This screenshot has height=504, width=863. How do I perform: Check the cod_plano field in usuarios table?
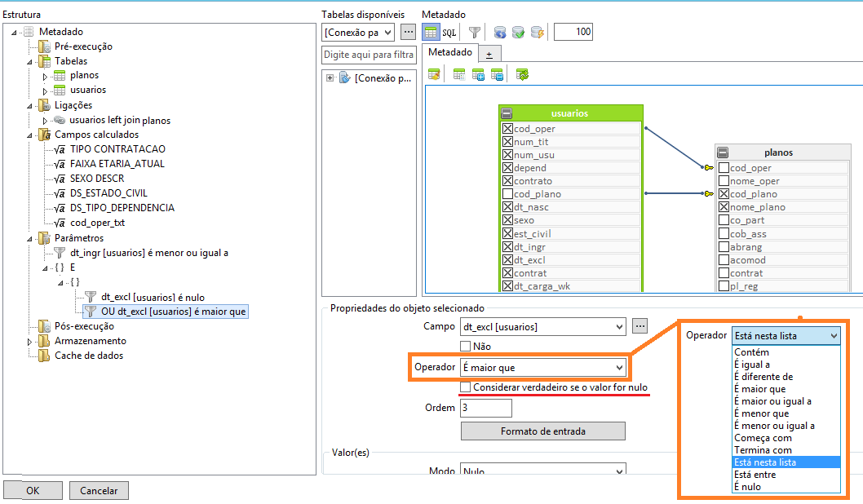point(507,193)
